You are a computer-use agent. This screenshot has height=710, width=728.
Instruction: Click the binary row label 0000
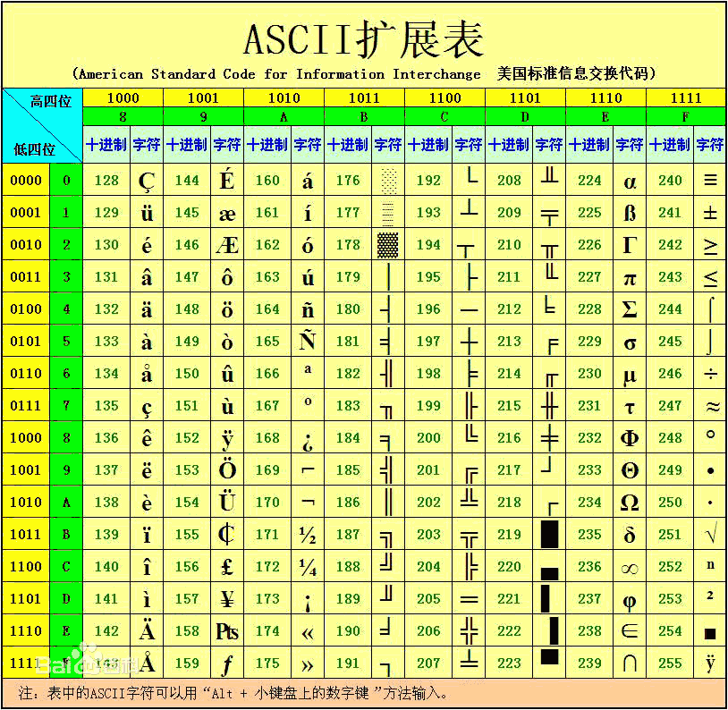[27, 181]
